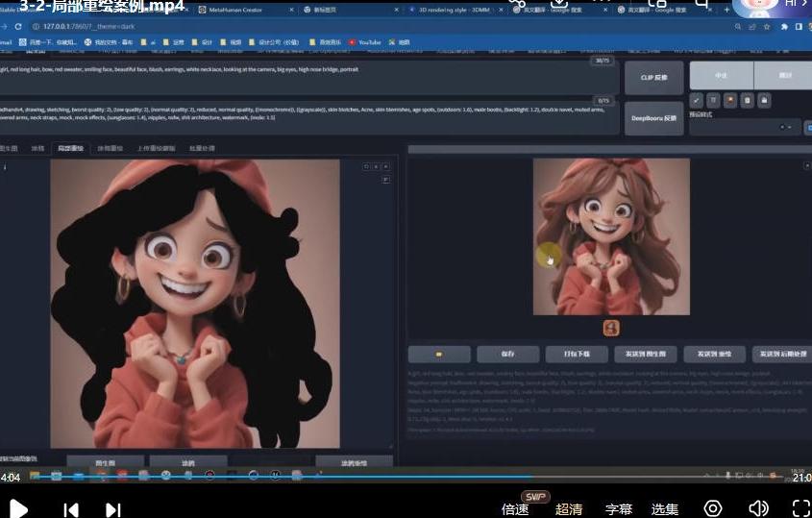Open the 倍速 playback speed menu
Image resolution: width=812 pixels, height=518 pixels.
(515, 509)
